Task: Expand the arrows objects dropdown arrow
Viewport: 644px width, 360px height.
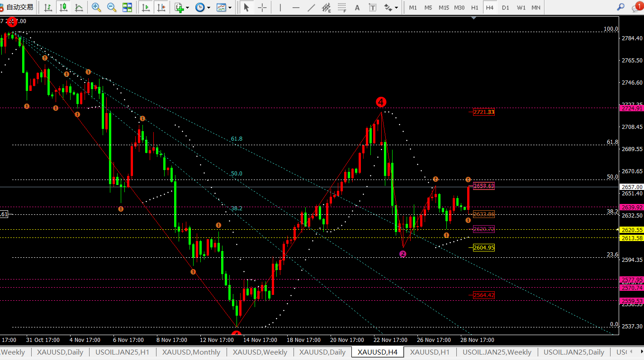Action: coord(397,7)
